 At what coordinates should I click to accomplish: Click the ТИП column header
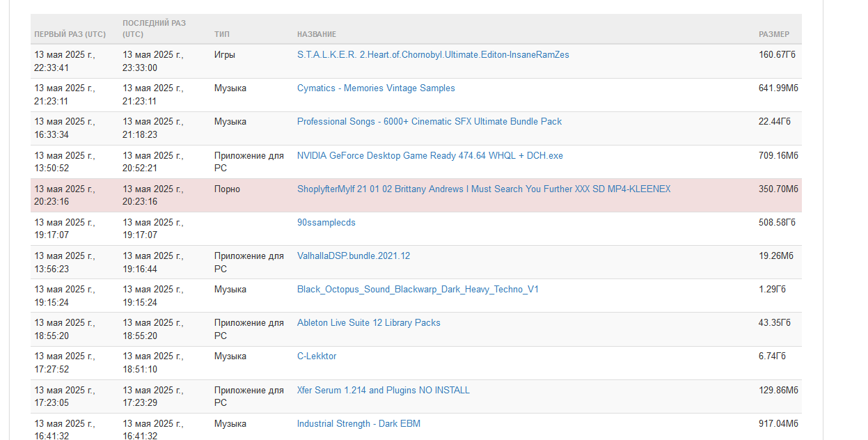click(222, 34)
